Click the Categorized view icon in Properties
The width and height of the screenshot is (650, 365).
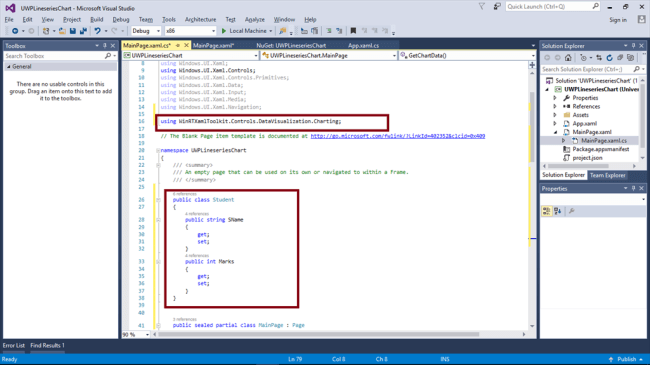click(x=547, y=211)
